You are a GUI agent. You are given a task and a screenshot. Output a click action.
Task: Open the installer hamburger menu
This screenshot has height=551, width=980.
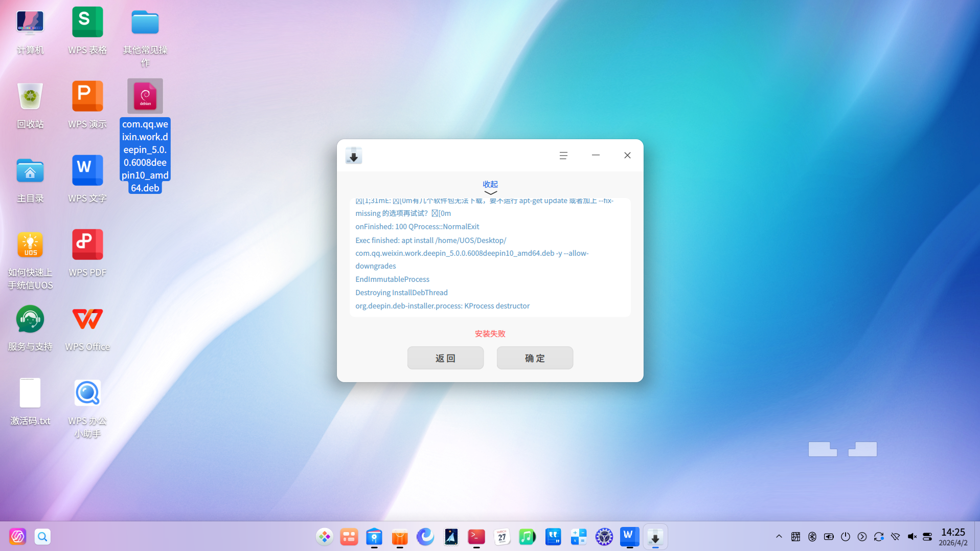click(x=563, y=155)
